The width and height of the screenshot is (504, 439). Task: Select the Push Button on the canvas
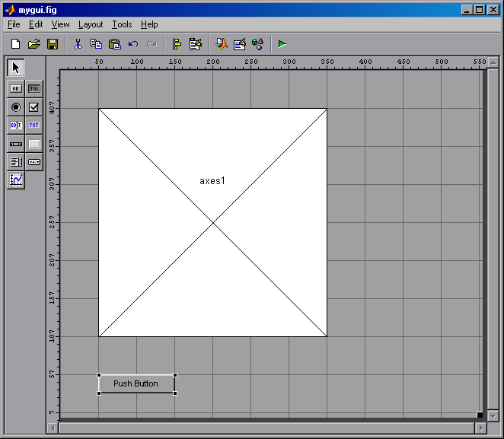coord(136,383)
